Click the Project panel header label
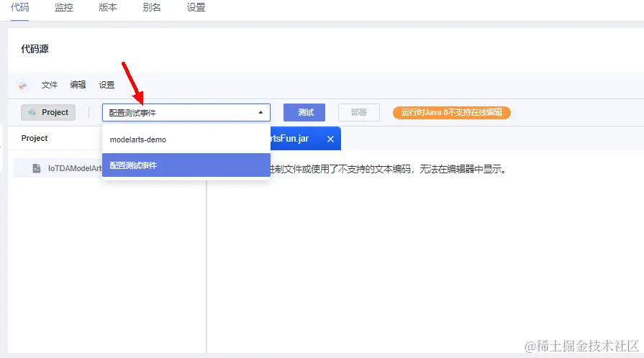 (x=35, y=138)
